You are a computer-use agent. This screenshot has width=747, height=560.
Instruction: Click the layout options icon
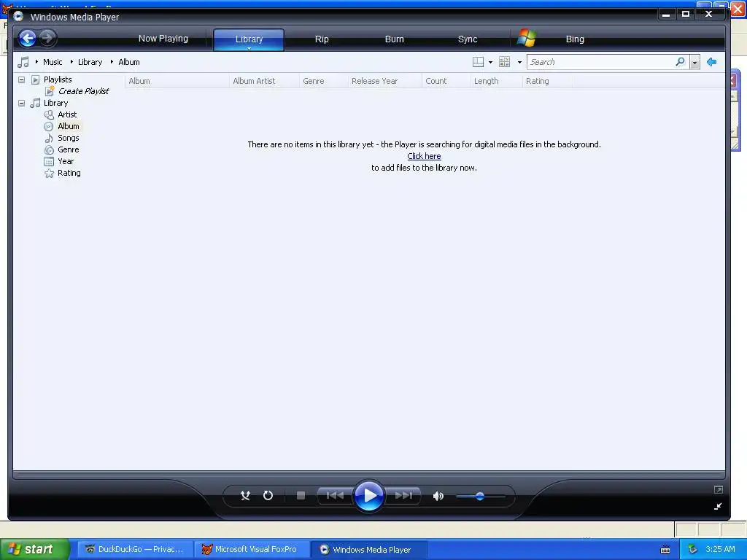point(478,62)
